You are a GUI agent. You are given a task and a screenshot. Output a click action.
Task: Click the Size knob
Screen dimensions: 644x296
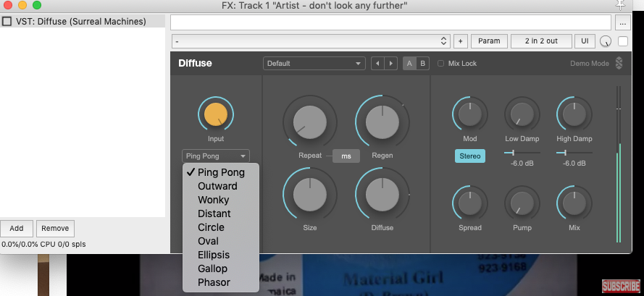coord(309,194)
